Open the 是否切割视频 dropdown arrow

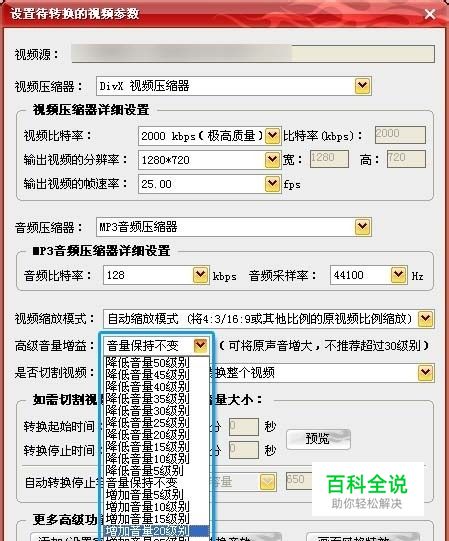tap(425, 373)
